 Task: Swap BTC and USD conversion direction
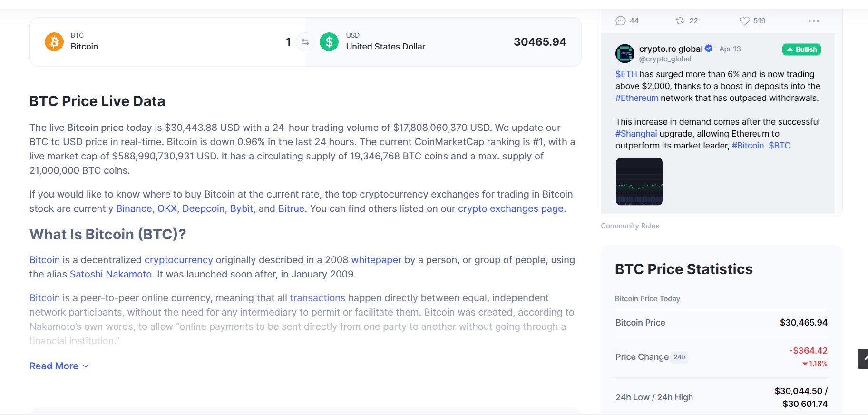(x=305, y=42)
